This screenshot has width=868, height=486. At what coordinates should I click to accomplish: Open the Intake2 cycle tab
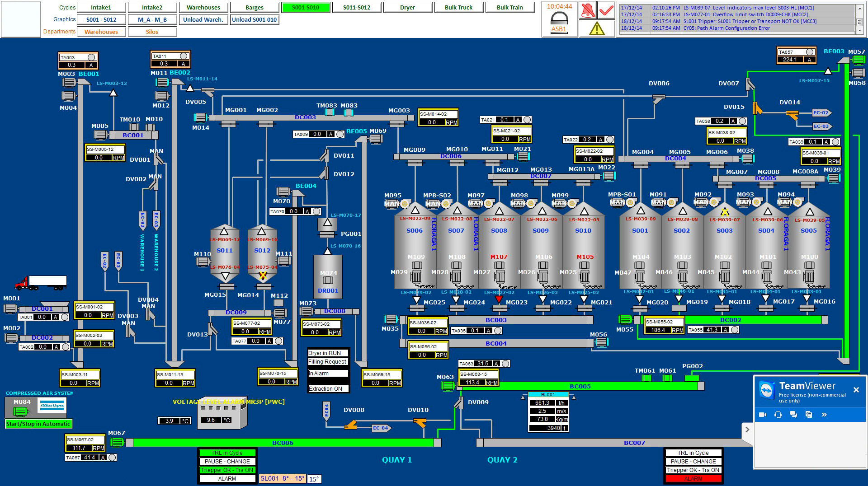(x=152, y=7)
